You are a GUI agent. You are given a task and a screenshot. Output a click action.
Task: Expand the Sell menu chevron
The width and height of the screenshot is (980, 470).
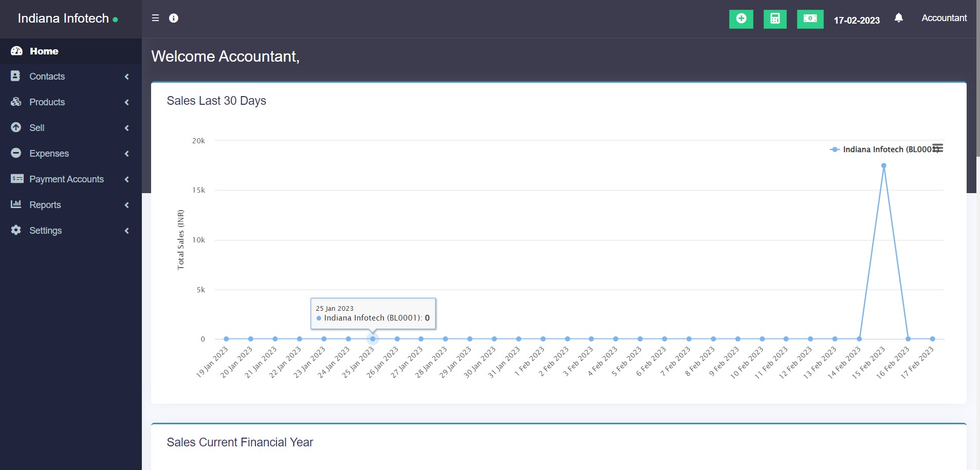[x=126, y=128]
